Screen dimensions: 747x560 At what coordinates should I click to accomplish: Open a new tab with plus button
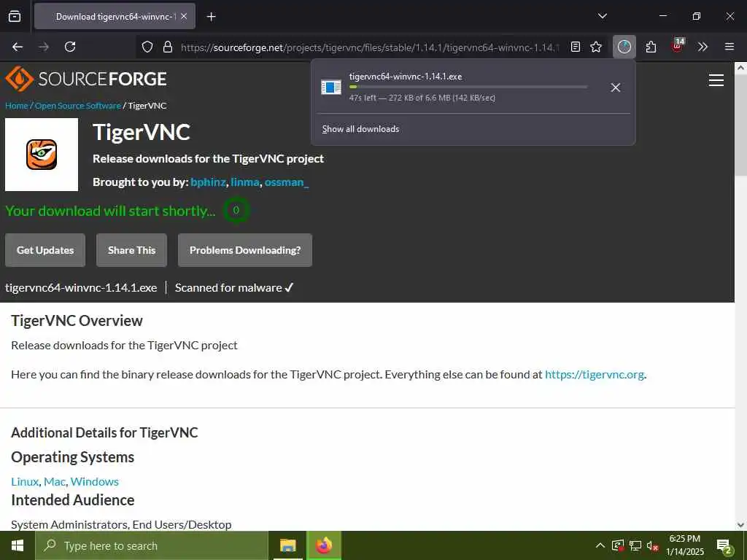[x=212, y=17]
